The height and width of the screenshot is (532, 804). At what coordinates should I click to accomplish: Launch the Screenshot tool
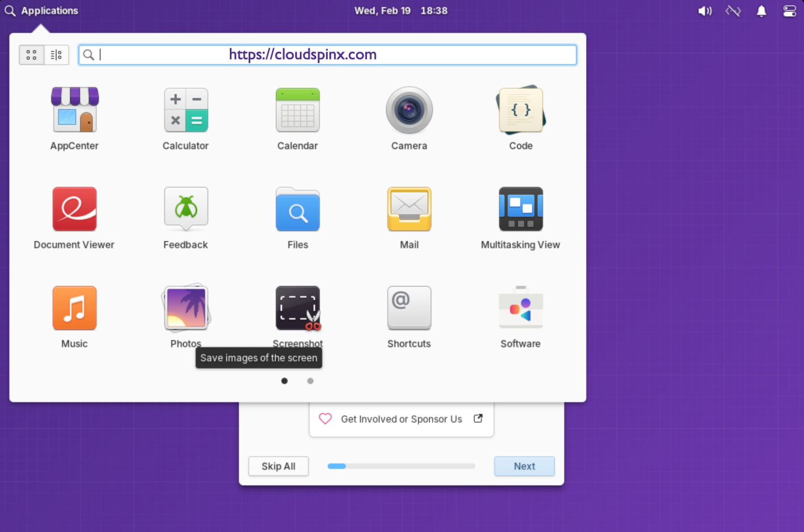tap(297, 308)
